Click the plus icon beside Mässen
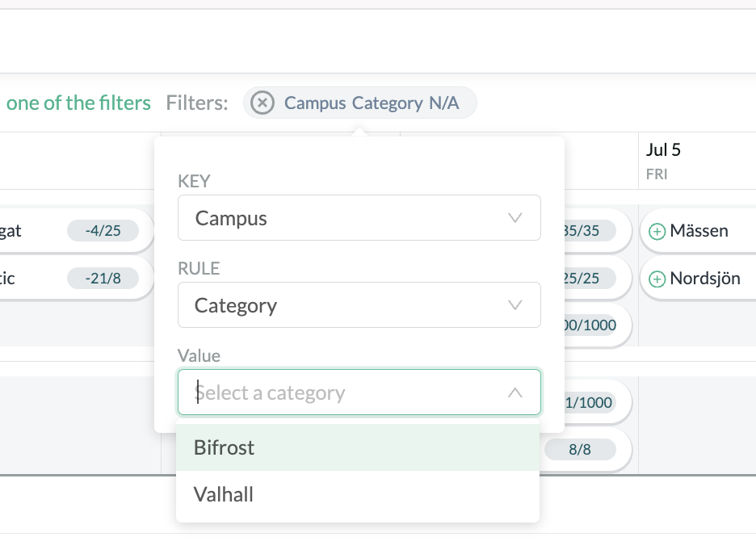756x554 pixels. click(657, 232)
